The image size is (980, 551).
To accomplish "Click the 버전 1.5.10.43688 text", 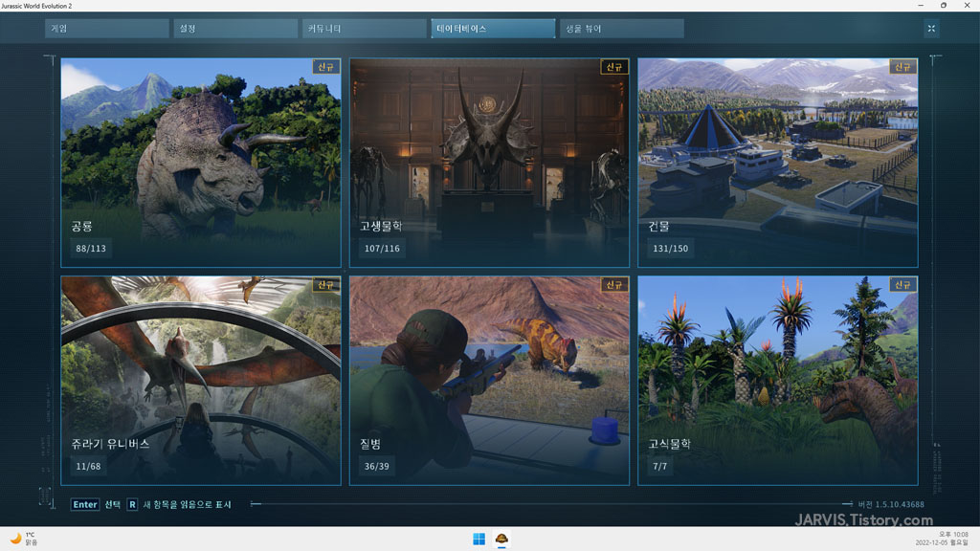I will pos(891,504).
